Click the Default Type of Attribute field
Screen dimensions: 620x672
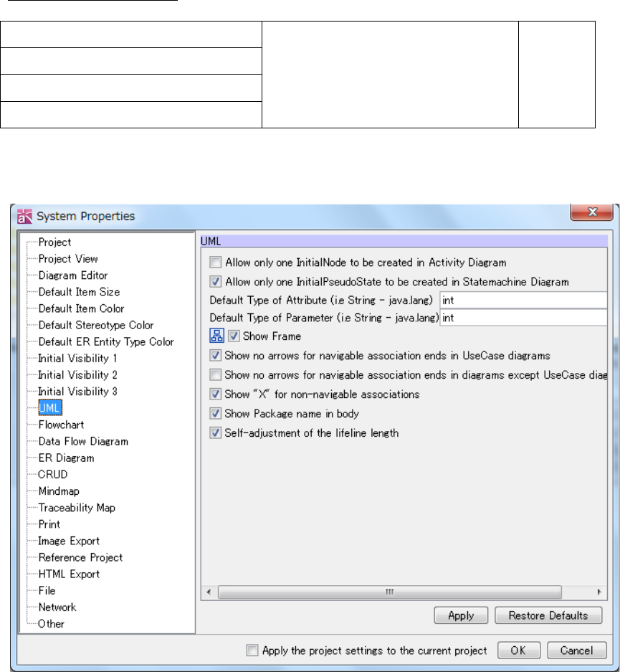[x=523, y=300]
